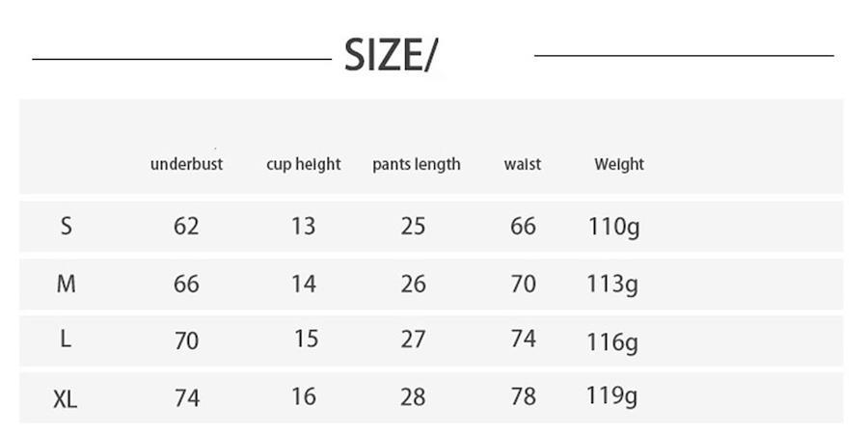Select the Weight column header

[x=619, y=164]
